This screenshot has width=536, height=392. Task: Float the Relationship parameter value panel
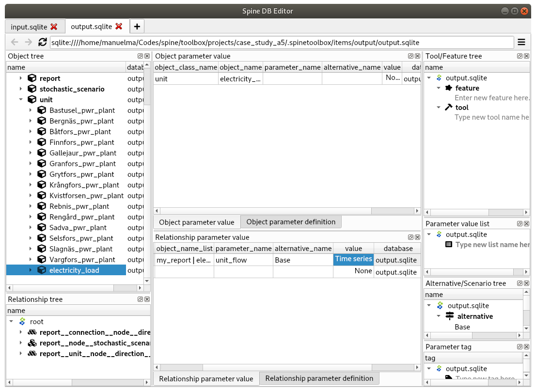410,237
